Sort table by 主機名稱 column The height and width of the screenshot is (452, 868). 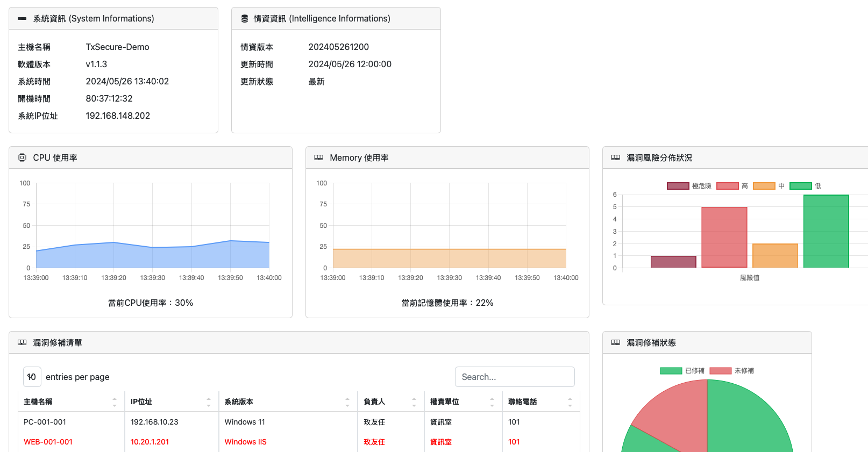[71, 401]
